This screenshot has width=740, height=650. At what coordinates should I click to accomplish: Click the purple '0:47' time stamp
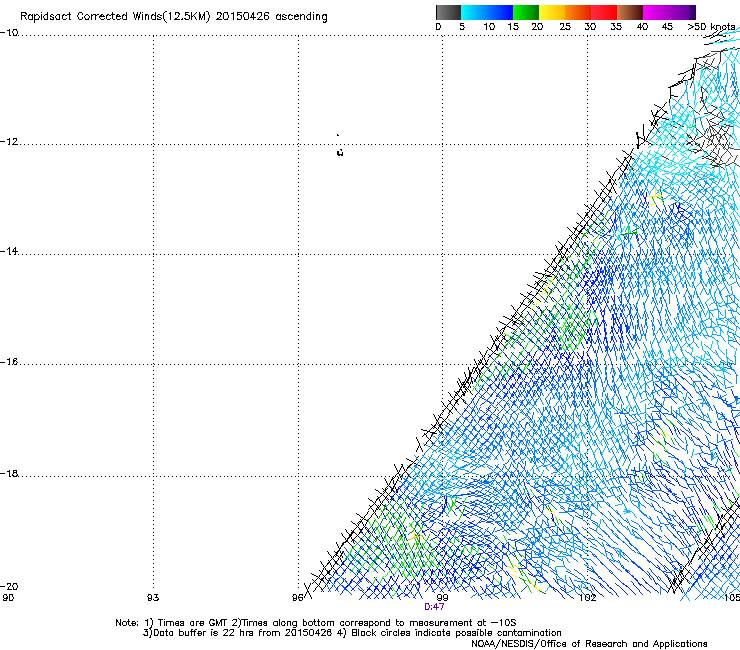[x=434, y=607]
